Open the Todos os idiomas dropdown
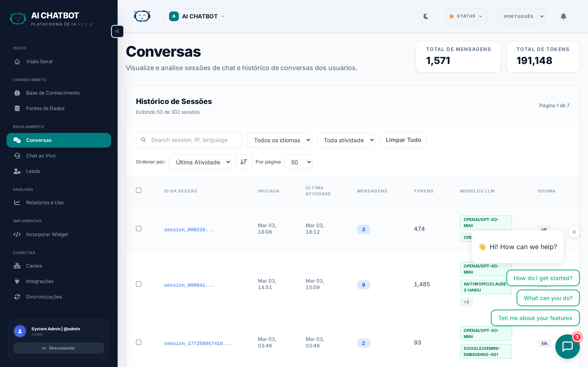The width and height of the screenshot is (588, 367). 279,140
